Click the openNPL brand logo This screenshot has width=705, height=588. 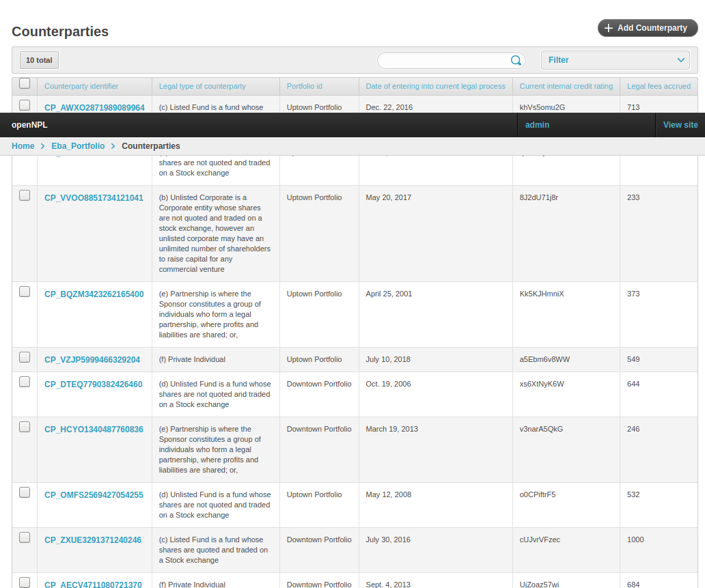point(29,125)
